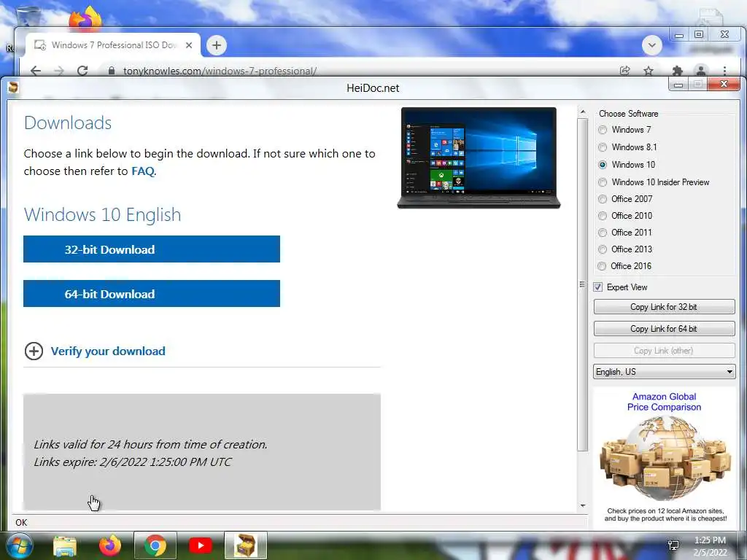Toggle the Expert View checkbox
This screenshot has height=560, width=747.
[598, 287]
